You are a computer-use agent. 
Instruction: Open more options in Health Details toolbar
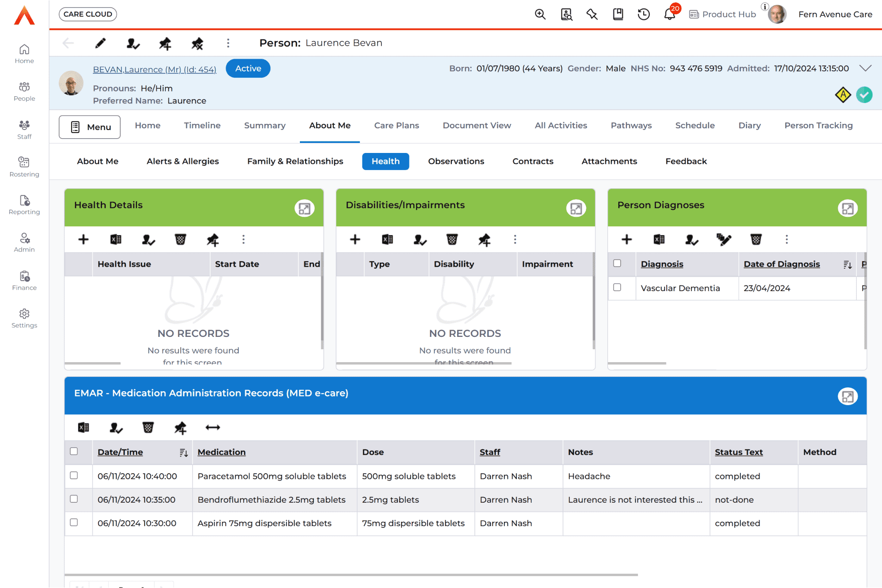(243, 239)
